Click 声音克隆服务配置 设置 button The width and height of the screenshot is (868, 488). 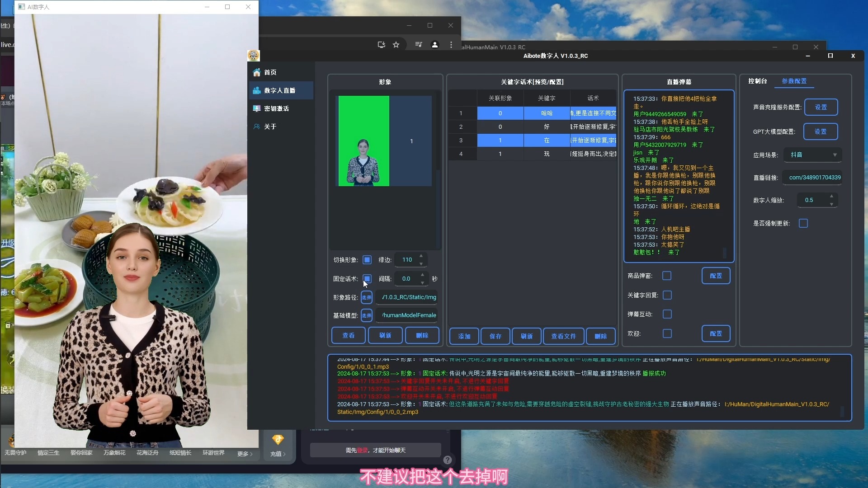[x=821, y=107]
